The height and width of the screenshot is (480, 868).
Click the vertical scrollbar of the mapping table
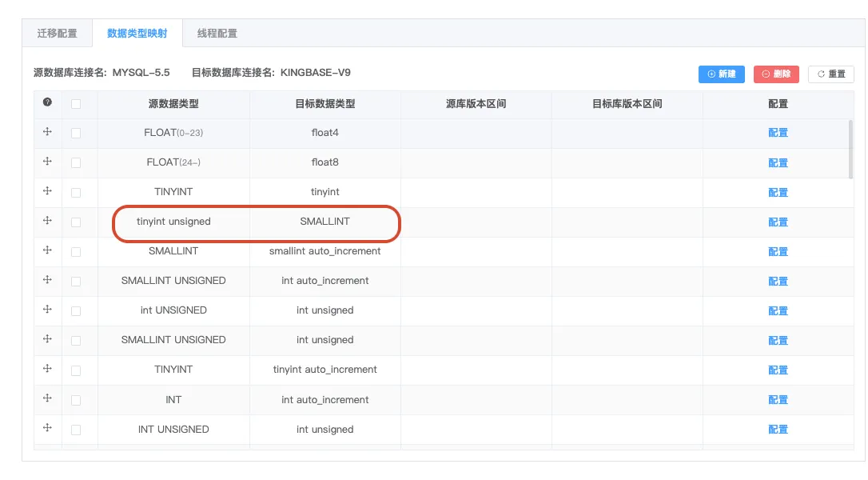coord(851,150)
